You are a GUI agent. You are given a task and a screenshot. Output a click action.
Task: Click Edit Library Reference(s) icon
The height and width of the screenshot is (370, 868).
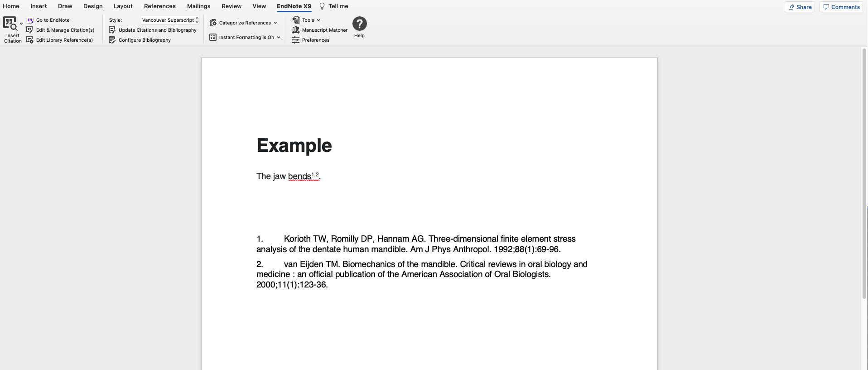coord(30,40)
